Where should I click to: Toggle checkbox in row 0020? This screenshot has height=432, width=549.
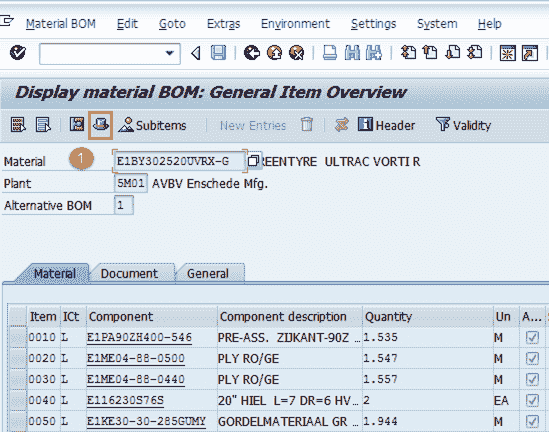[x=532, y=358]
